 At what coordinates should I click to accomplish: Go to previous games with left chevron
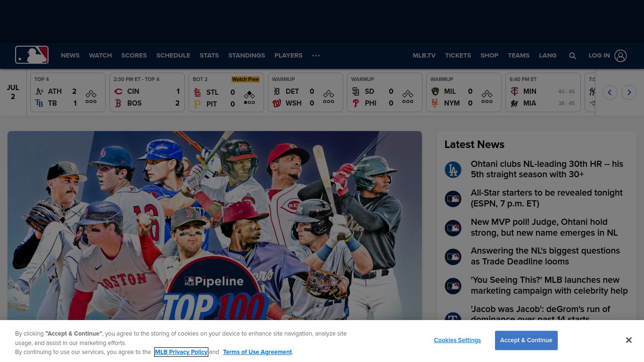click(x=610, y=92)
